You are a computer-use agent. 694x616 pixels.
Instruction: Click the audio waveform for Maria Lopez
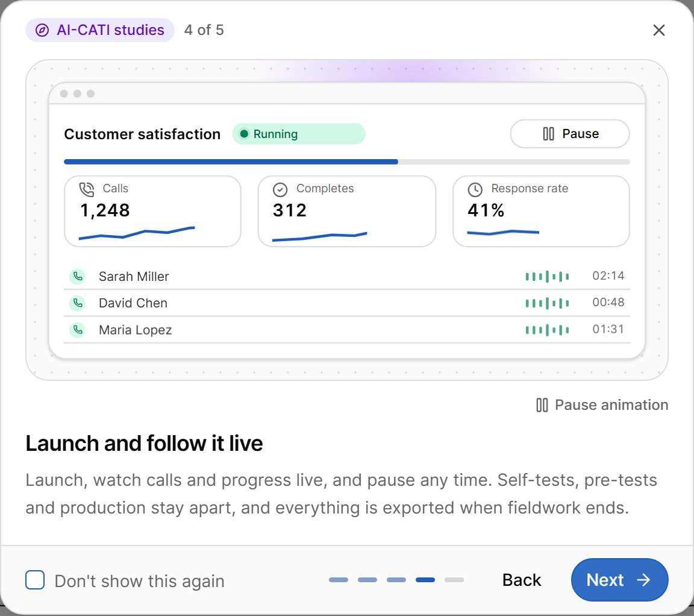(x=547, y=330)
